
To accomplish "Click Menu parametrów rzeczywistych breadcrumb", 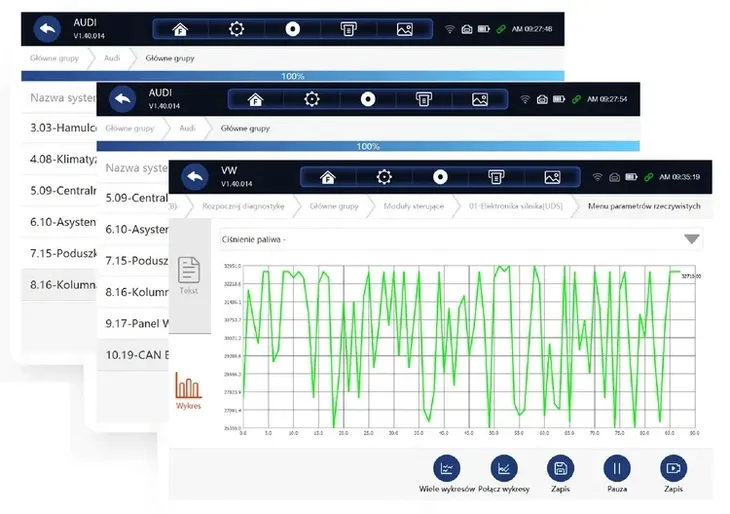I will (x=644, y=206).
